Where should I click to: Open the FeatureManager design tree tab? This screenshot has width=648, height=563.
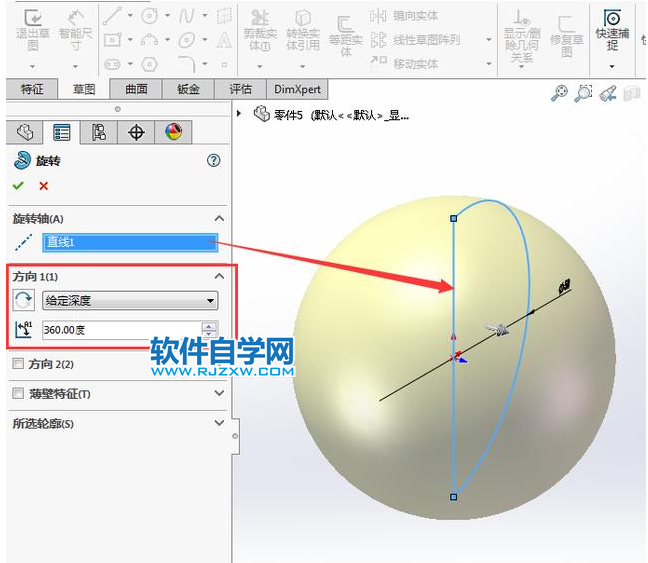coord(25,132)
